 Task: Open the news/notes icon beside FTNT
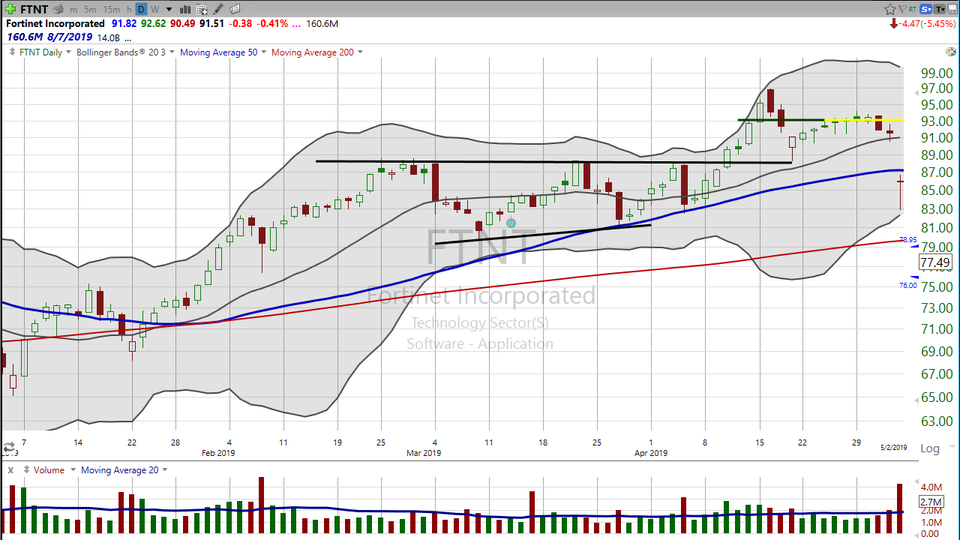click(x=59, y=9)
